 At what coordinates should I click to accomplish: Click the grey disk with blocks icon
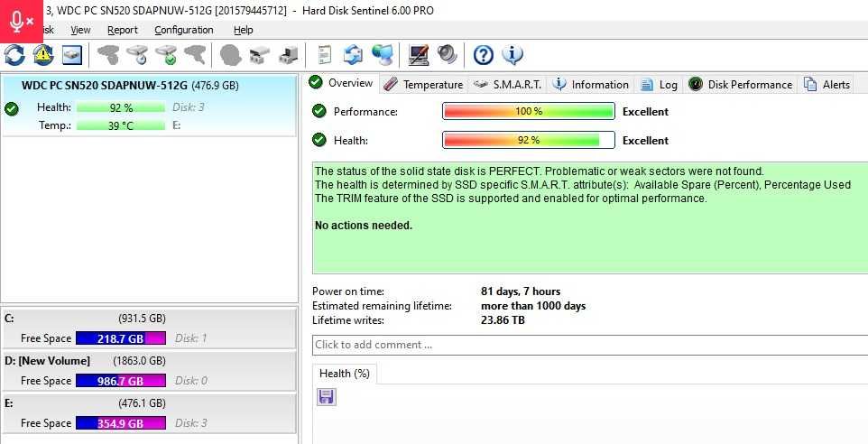(x=289, y=55)
